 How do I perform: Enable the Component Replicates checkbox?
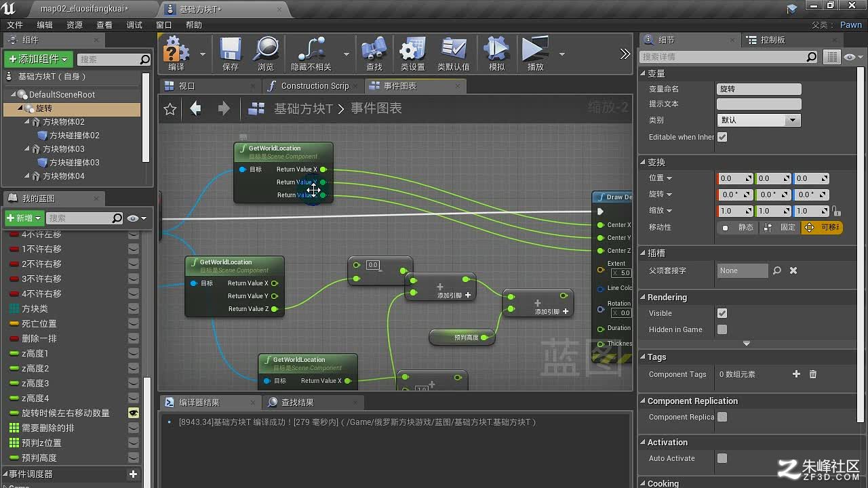[722, 417]
